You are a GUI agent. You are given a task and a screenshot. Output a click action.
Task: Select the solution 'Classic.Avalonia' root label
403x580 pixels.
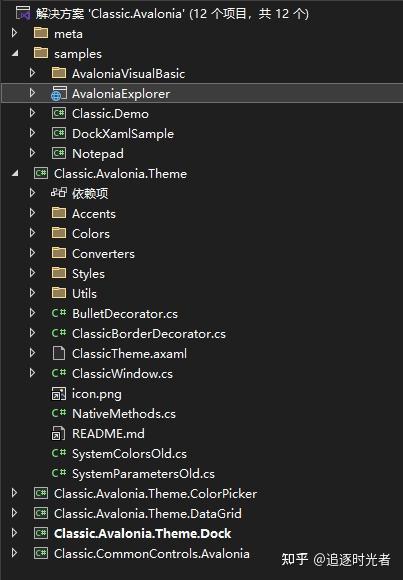172,14
